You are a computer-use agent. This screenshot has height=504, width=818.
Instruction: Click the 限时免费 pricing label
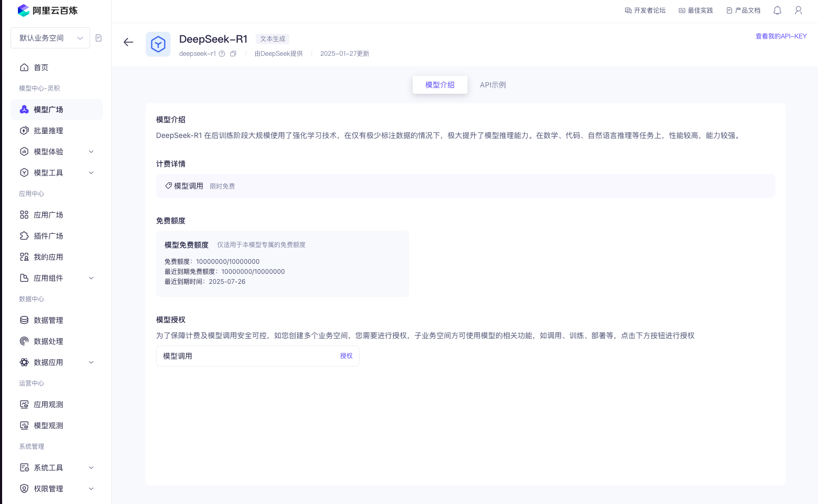222,186
